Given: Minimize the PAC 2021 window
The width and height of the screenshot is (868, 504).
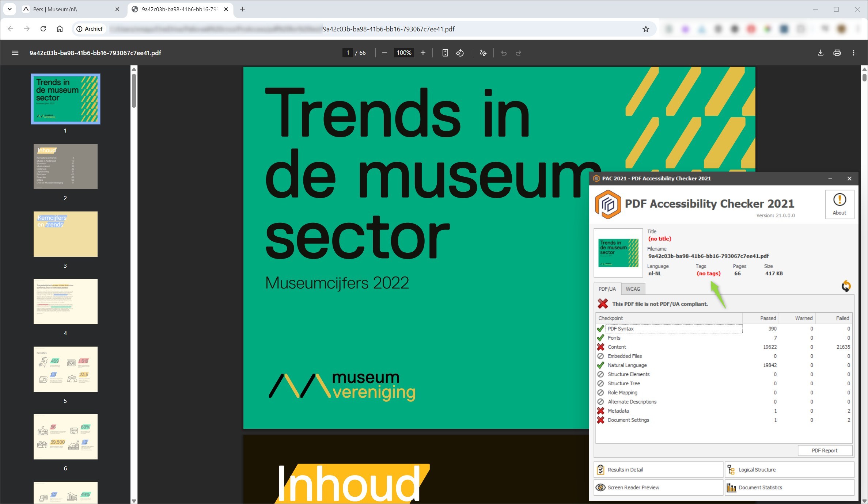Looking at the screenshot, I should tap(830, 179).
